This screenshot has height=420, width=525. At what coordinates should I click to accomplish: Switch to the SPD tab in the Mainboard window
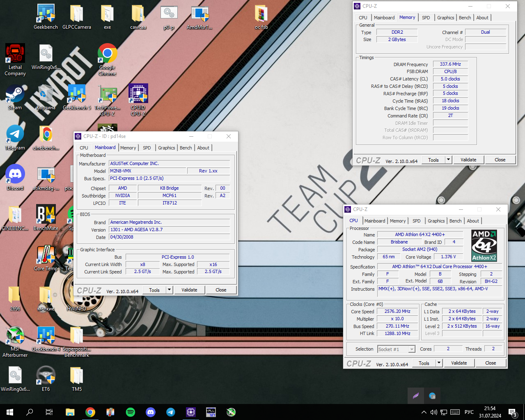147,148
